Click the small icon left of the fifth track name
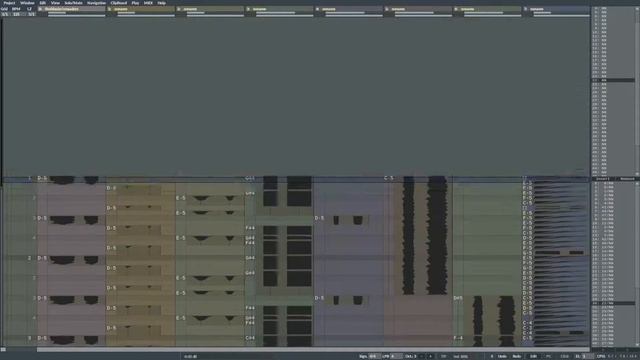Screen dimensions: 640x360 [318, 9]
